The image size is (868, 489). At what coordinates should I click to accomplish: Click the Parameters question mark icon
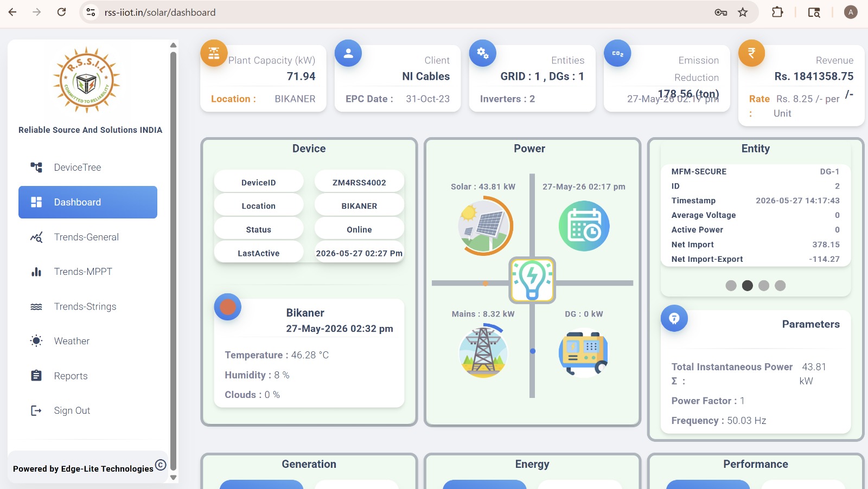(674, 319)
